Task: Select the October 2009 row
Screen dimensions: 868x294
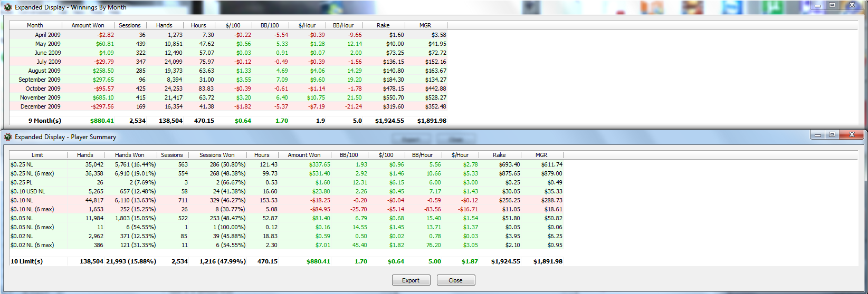Action: click(228, 89)
